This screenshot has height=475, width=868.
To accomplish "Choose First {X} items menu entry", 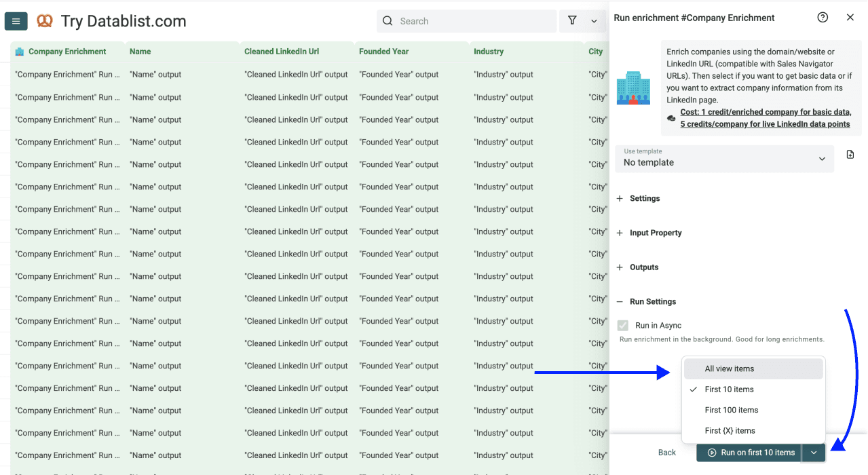I will tap(730, 430).
